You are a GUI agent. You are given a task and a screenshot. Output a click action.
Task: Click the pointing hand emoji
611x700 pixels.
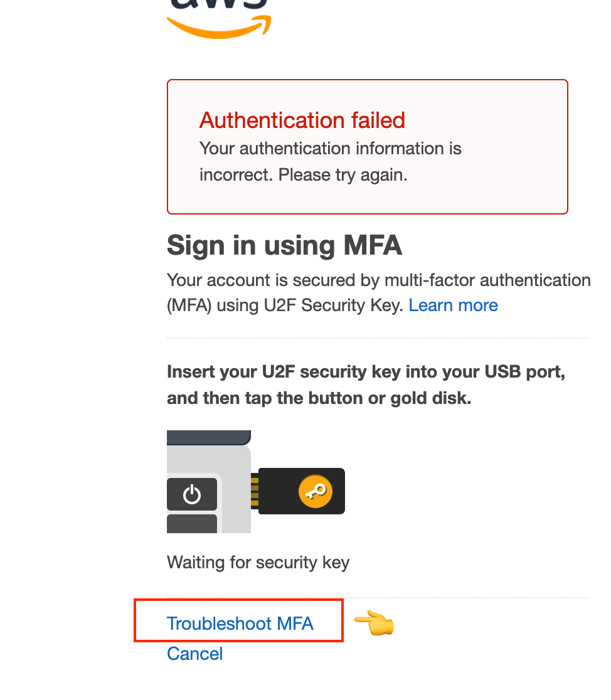tap(374, 622)
